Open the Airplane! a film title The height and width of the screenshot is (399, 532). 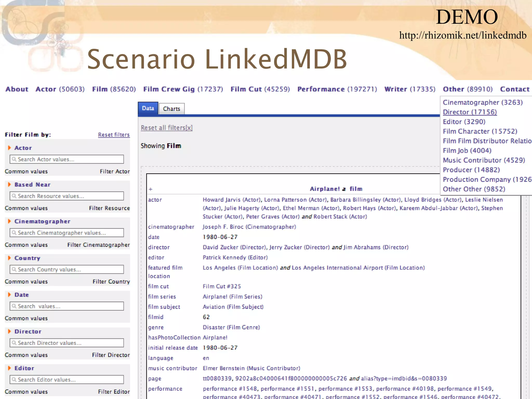[x=336, y=189]
